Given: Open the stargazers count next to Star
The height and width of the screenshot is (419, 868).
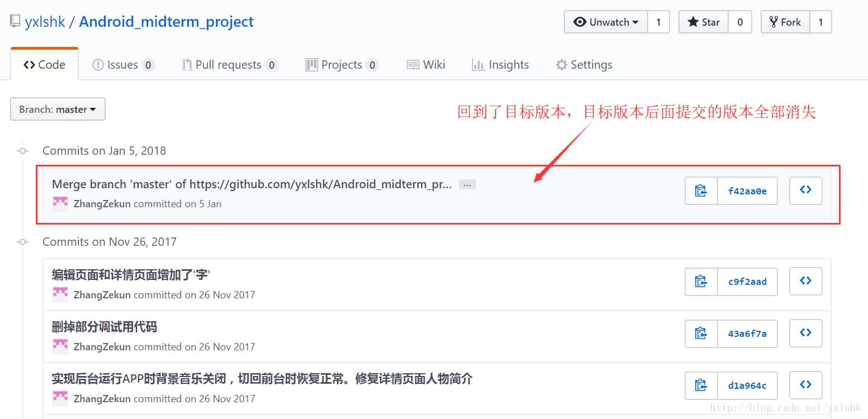Looking at the screenshot, I should click(x=740, y=22).
